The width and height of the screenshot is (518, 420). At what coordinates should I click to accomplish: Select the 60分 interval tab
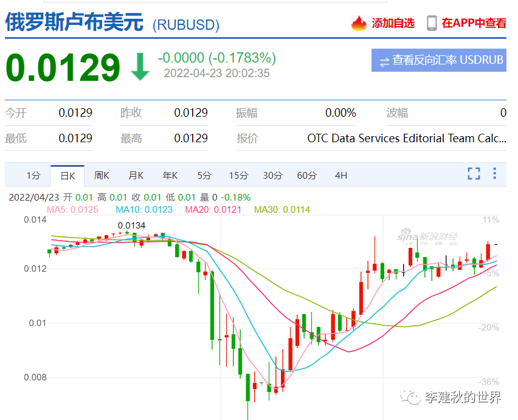(306, 175)
